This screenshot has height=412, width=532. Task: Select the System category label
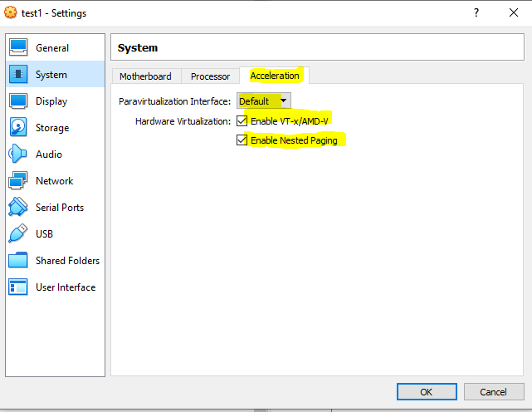click(x=51, y=75)
